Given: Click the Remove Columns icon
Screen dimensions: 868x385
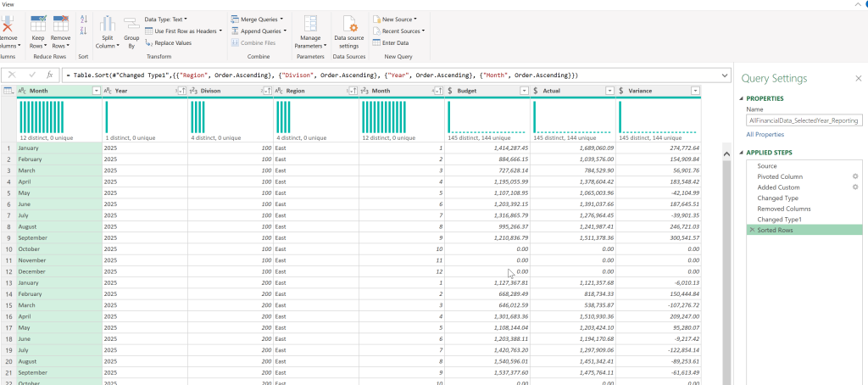Looking at the screenshot, I should [7, 24].
